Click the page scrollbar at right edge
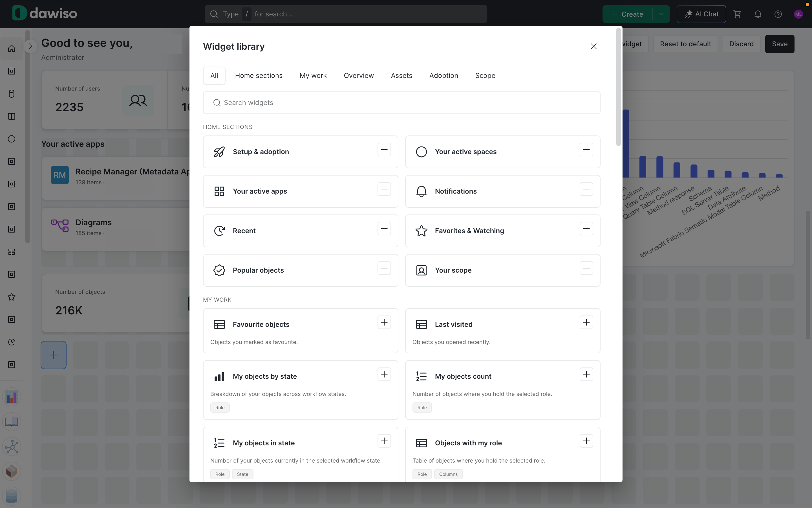Image resolution: width=812 pixels, height=508 pixels. click(808, 275)
